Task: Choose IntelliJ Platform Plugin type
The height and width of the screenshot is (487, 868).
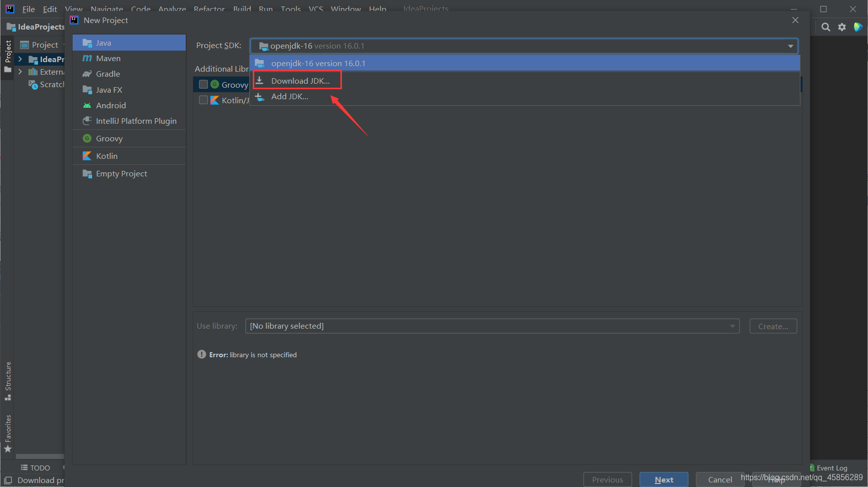Action: (x=129, y=121)
